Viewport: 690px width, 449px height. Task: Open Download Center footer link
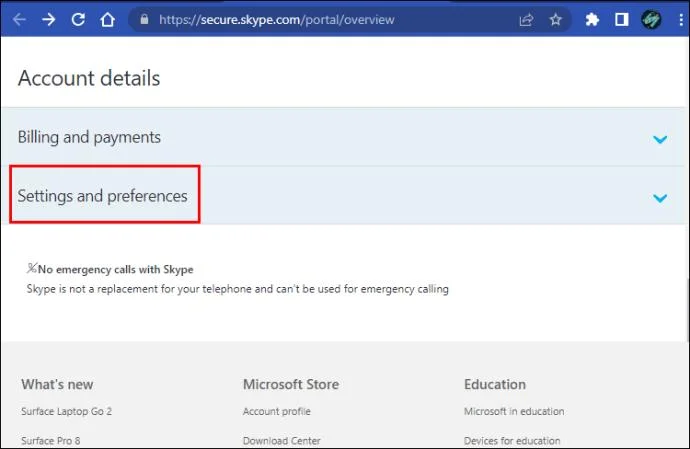[282, 441]
